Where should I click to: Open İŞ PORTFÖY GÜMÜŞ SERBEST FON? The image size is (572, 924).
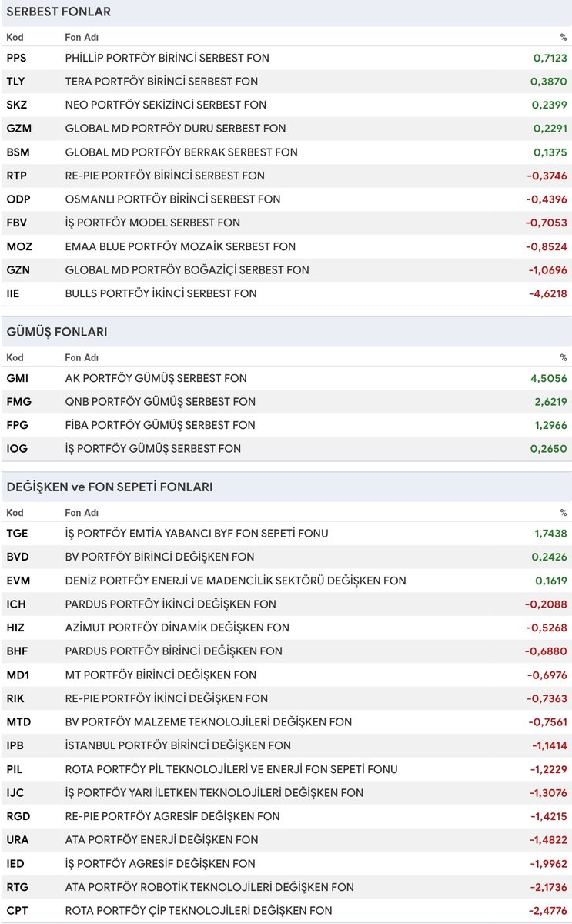(152, 449)
